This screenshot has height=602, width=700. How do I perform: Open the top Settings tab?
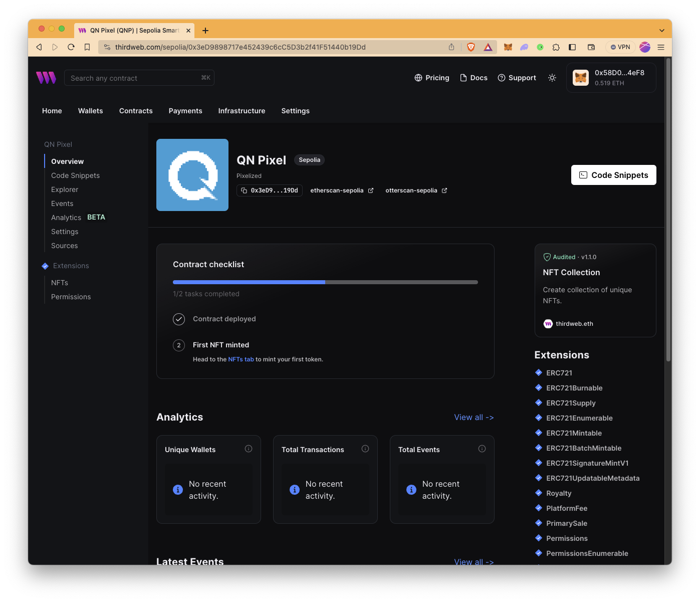(x=295, y=111)
